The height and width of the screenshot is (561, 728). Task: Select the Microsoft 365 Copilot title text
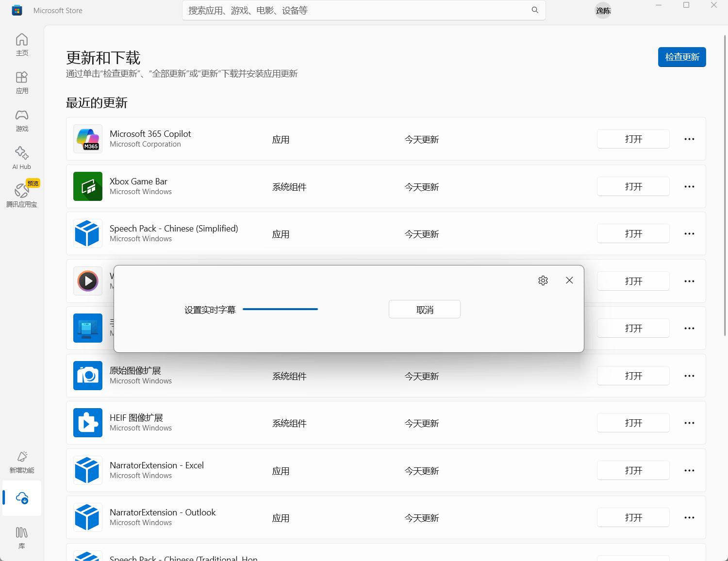click(150, 133)
